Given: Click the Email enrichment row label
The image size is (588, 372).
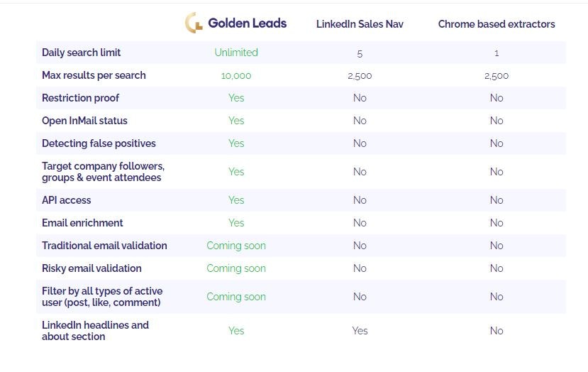Looking at the screenshot, I should (82, 223).
